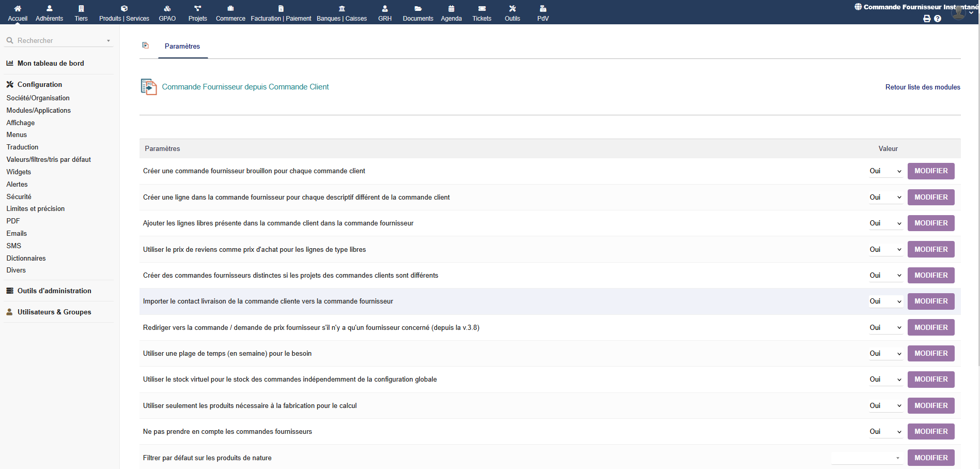The image size is (980, 469).
Task: Click the Accueil home icon
Action: coord(18,9)
